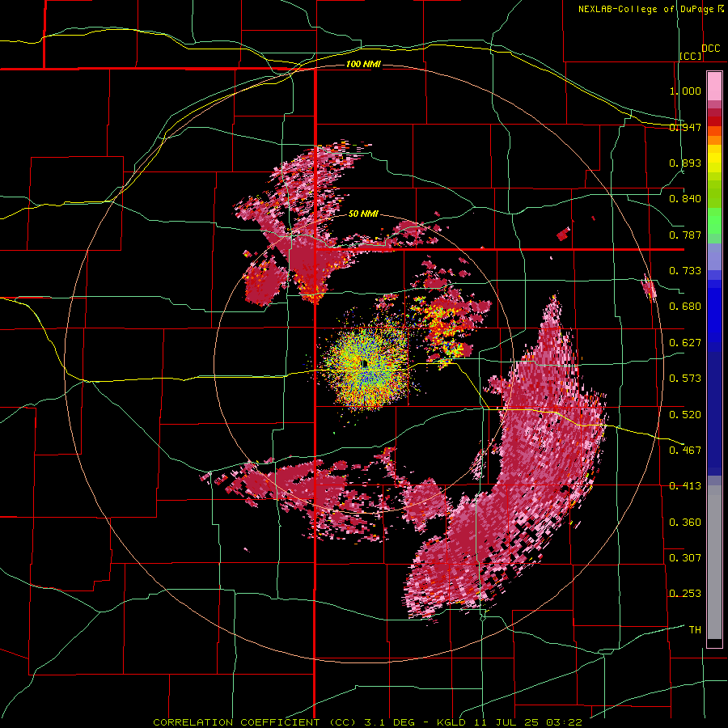Click the 50 NMI range ring label
The image size is (728, 728).
click(363, 214)
